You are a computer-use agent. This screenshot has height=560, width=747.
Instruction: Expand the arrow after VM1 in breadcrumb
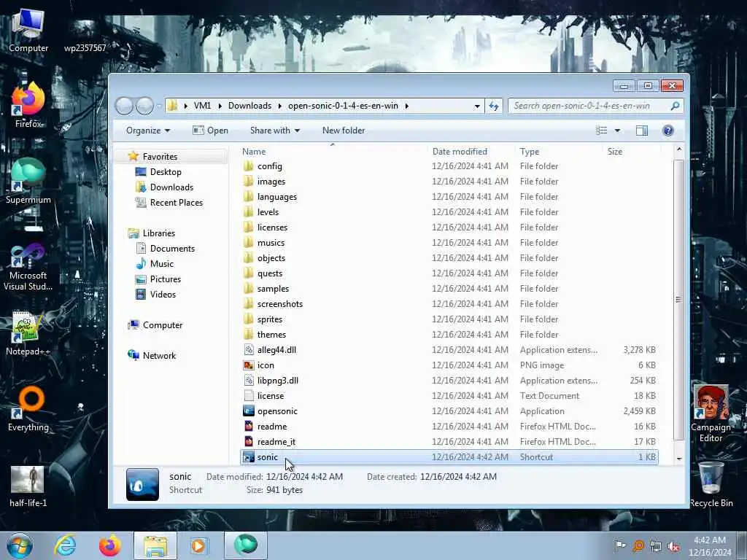[x=220, y=106]
